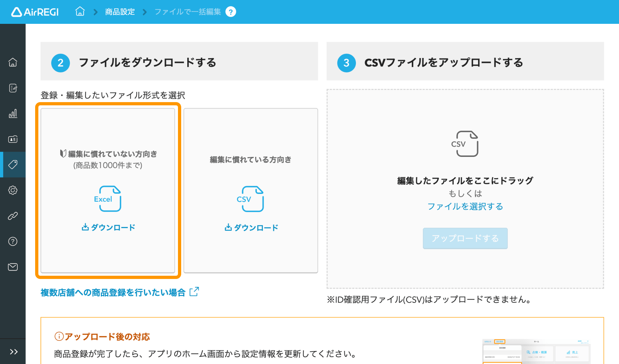The height and width of the screenshot is (364, 619).
Task: Select the order entry icon in sidebar
Action: tap(13, 88)
